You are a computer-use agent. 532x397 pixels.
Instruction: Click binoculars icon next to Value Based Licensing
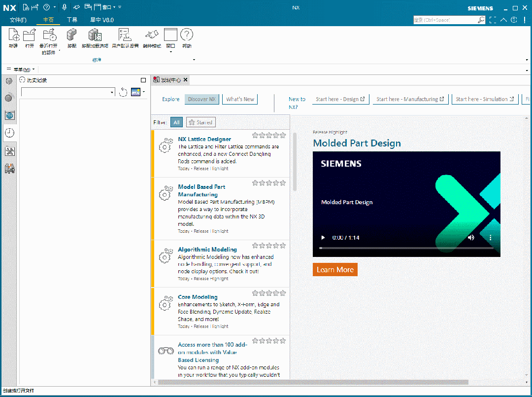coord(166,351)
